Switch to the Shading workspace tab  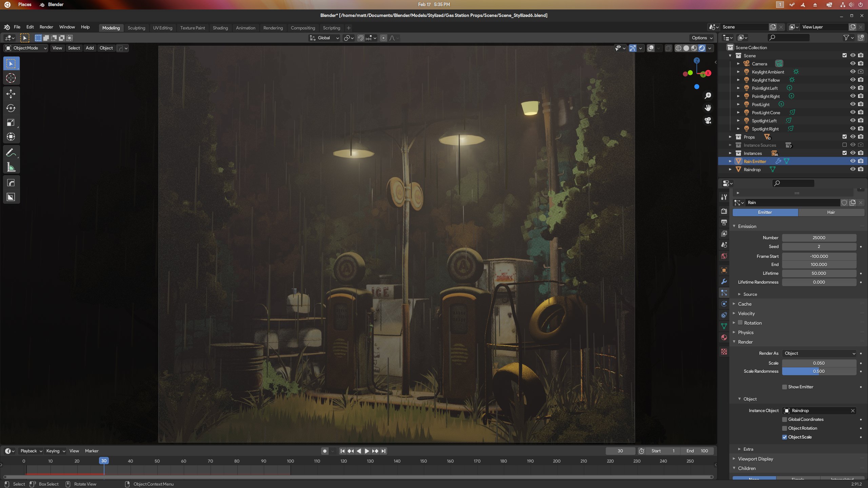coord(220,28)
